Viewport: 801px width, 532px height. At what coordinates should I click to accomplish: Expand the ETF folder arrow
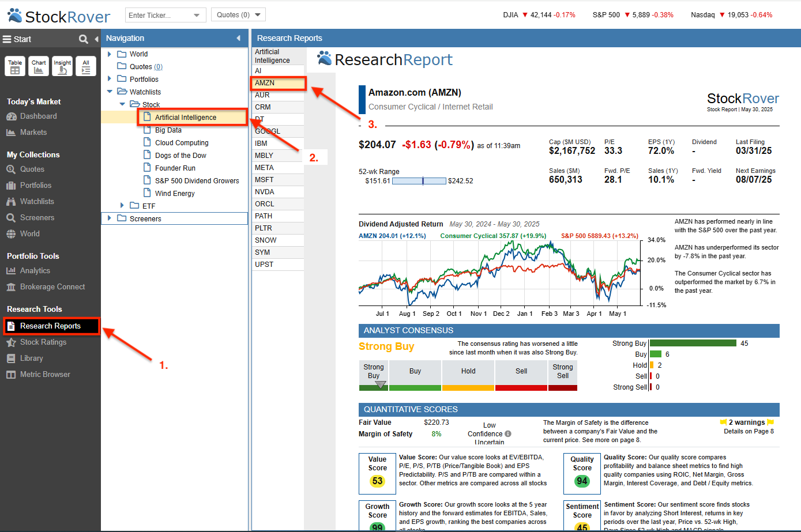pos(122,206)
